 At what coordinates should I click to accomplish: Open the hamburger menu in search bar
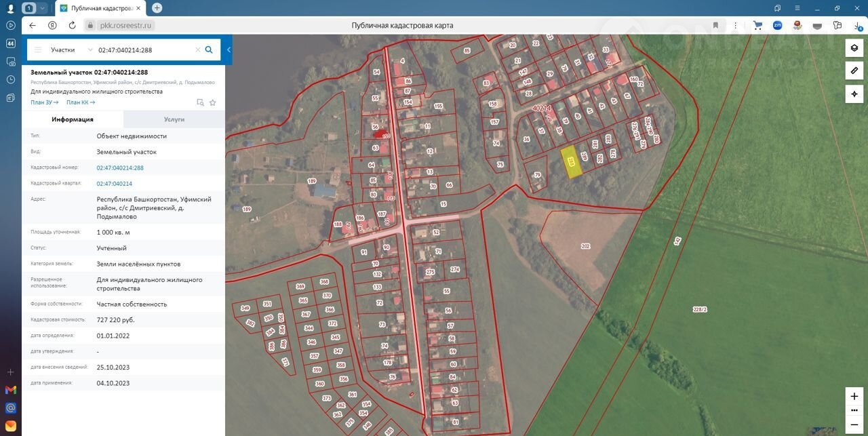point(38,49)
